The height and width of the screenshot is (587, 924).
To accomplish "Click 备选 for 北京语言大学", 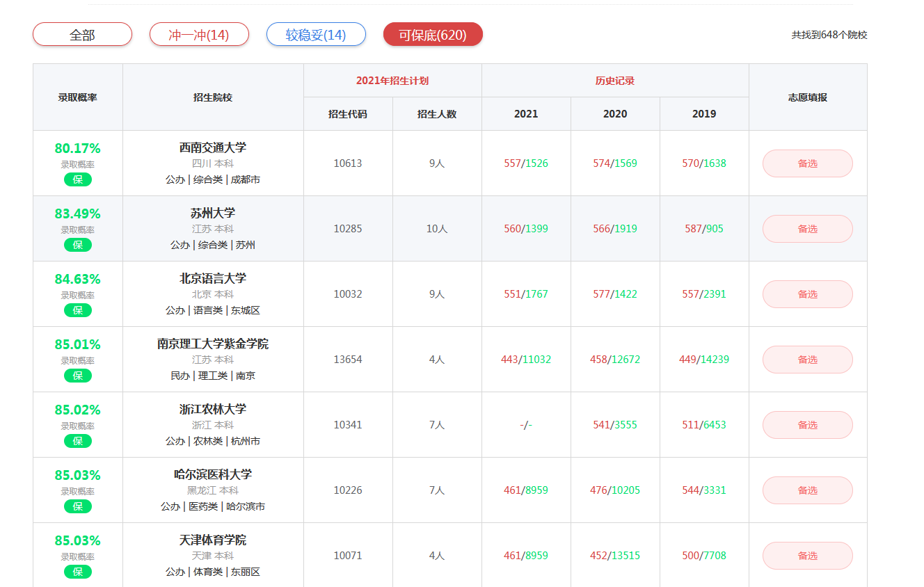I will (x=808, y=294).
